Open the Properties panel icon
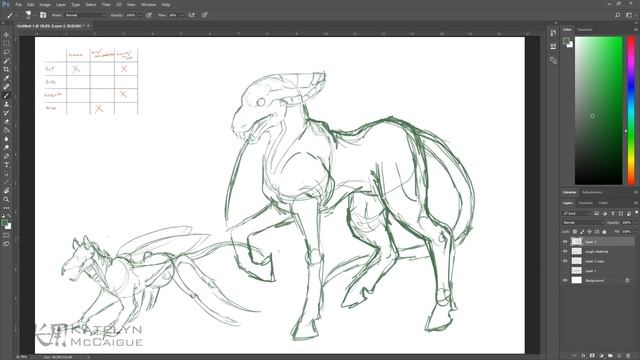Viewport: 640px width, 360px height. 553,46
